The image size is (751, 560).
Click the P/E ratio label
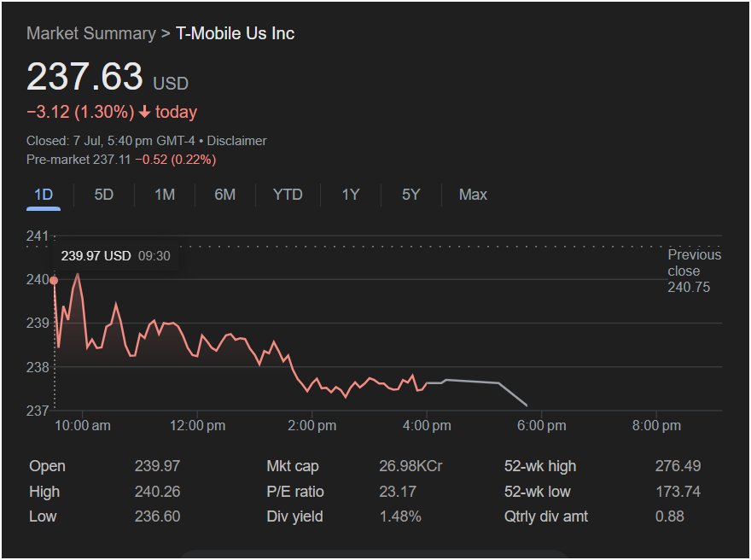(295, 492)
